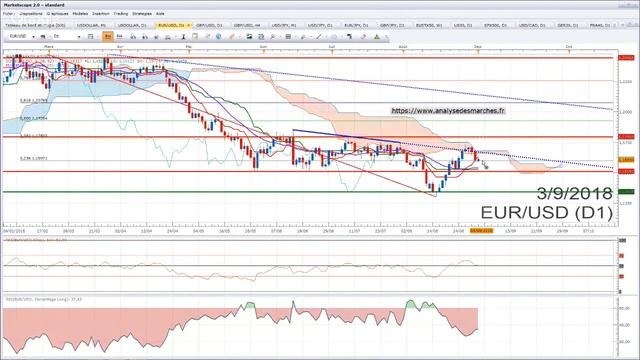The image size is (640, 360).
Task: Switch to the USDOLLAR, D1 tab
Action: coord(132,25)
